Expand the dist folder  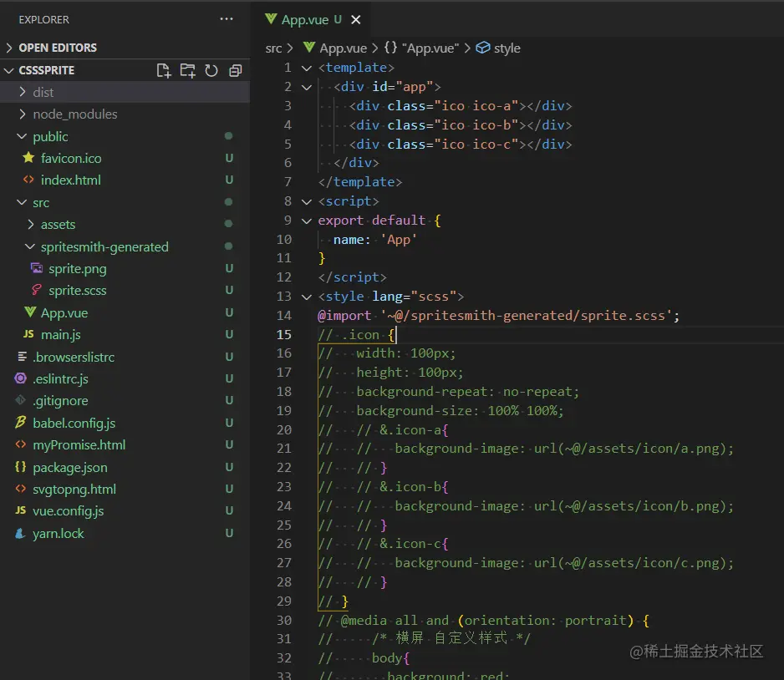point(125,92)
